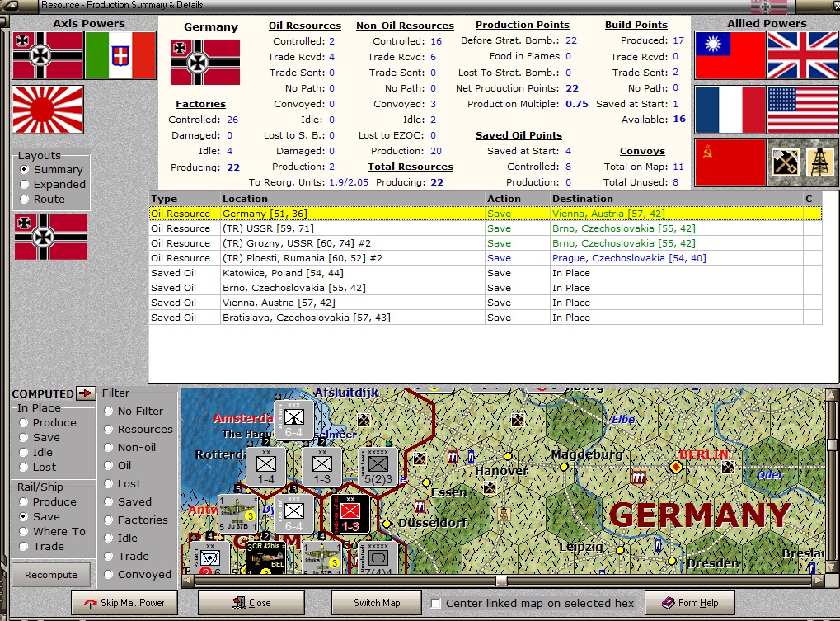Screen dimensions: 840x621
Task: Select the 5(2)3 unit counter on map
Action: point(378,468)
